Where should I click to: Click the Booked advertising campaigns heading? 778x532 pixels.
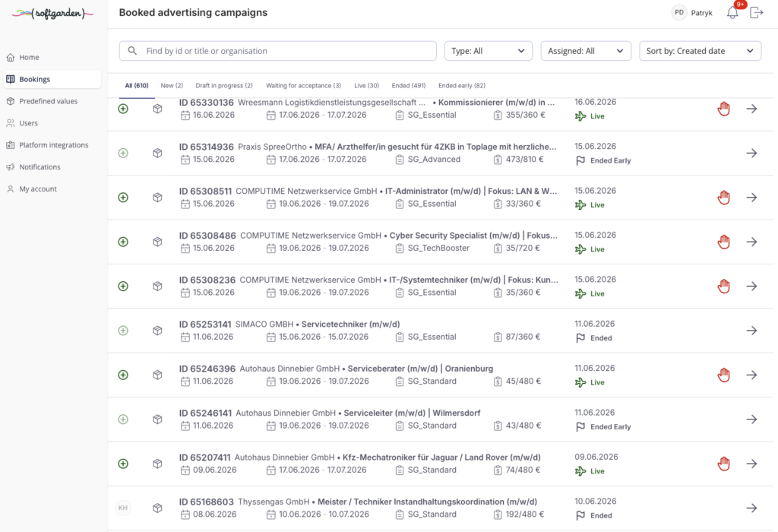[193, 13]
